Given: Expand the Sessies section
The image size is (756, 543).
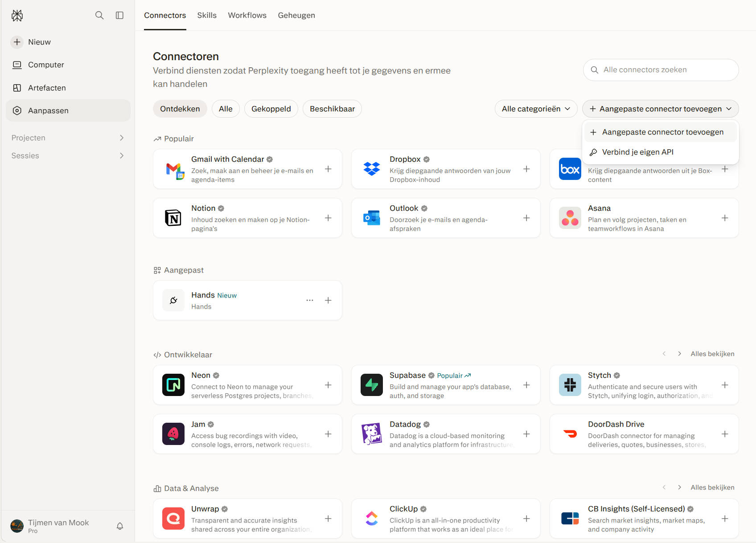Looking at the screenshot, I should point(68,155).
